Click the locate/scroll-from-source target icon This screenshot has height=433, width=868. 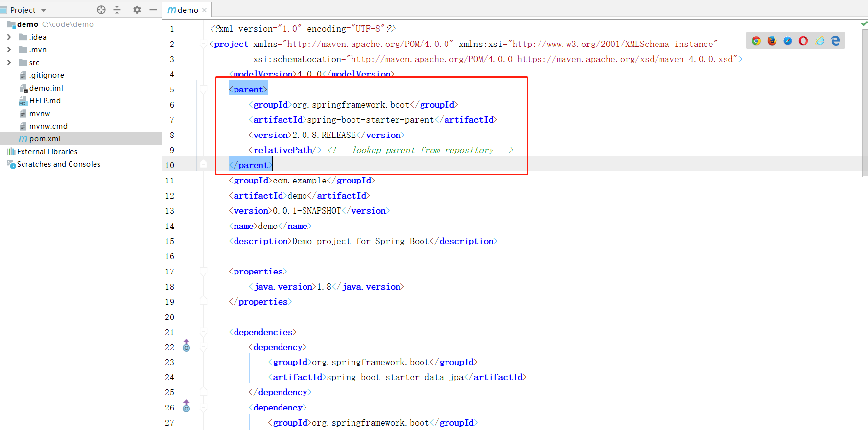101,10
